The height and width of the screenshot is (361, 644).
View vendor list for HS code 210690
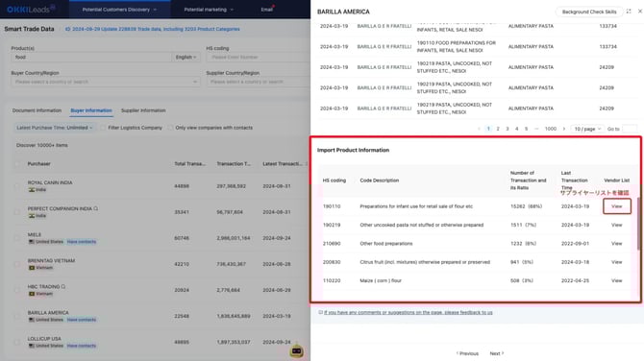[x=616, y=244]
